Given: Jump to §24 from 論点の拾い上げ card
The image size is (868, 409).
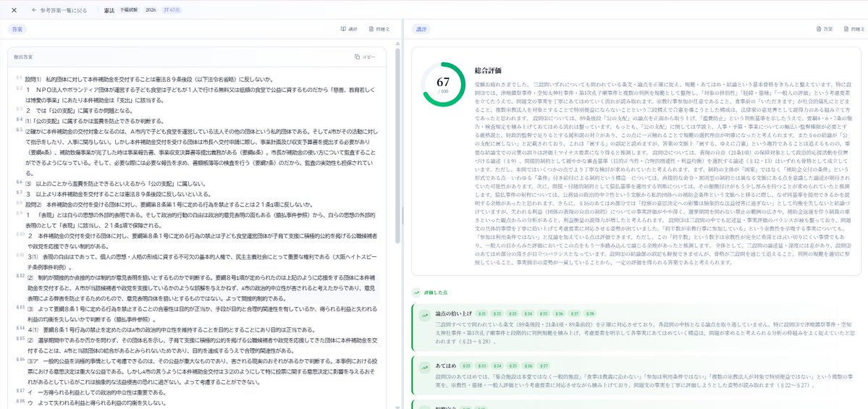Looking at the screenshot, I should pos(528,313).
